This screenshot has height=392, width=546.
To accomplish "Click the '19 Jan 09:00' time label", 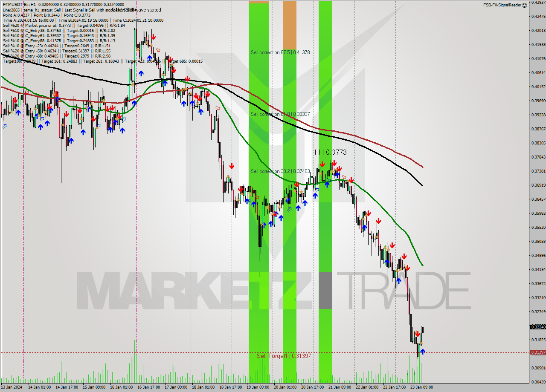I will click(x=258, y=387).
